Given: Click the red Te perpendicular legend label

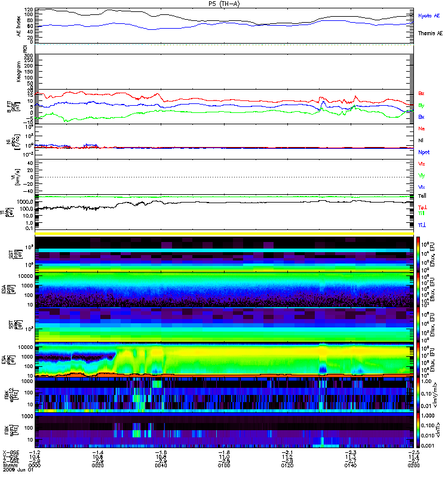Looking at the screenshot, I should click(422, 207).
